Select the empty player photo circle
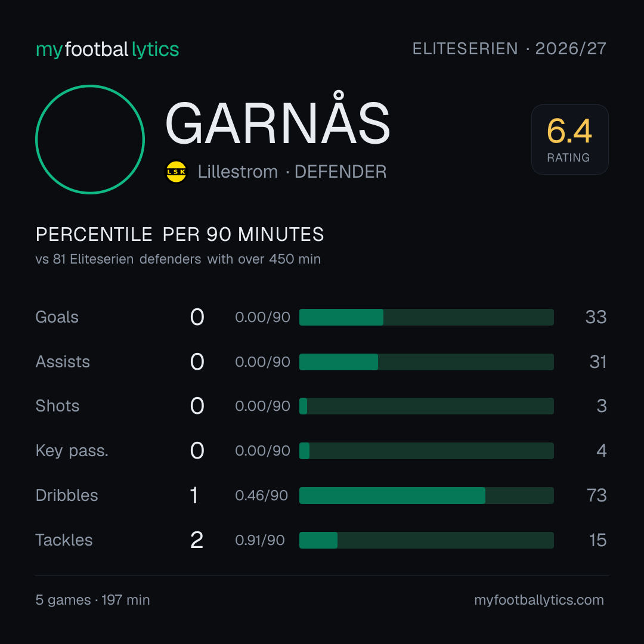 click(90, 139)
